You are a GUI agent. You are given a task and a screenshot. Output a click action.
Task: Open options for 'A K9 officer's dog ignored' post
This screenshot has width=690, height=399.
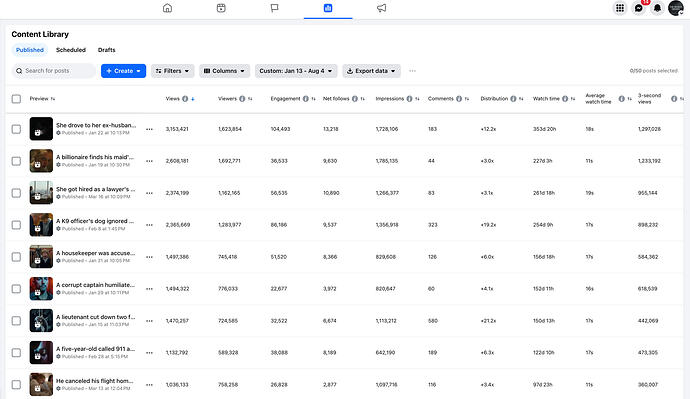pyautogui.click(x=150, y=225)
